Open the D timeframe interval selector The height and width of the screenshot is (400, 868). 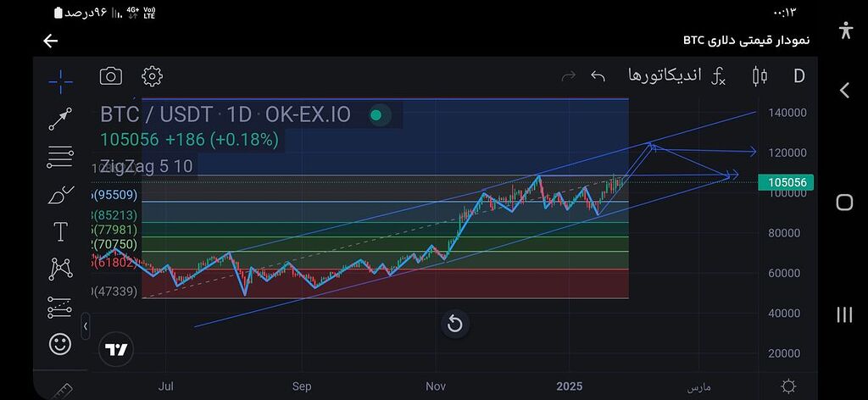tap(798, 76)
